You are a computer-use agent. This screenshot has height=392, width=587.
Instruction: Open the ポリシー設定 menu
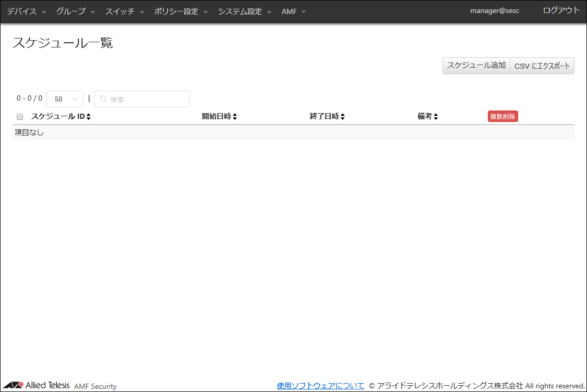click(181, 11)
